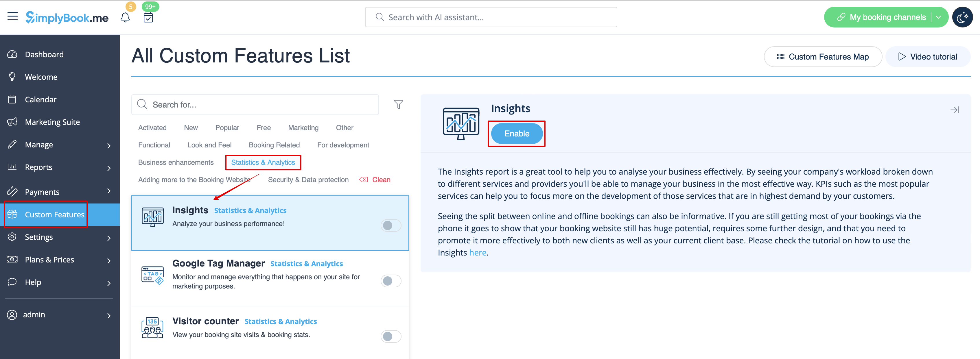Filter by Free features
The height and width of the screenshot is (359, 980).
click(264, 128)
